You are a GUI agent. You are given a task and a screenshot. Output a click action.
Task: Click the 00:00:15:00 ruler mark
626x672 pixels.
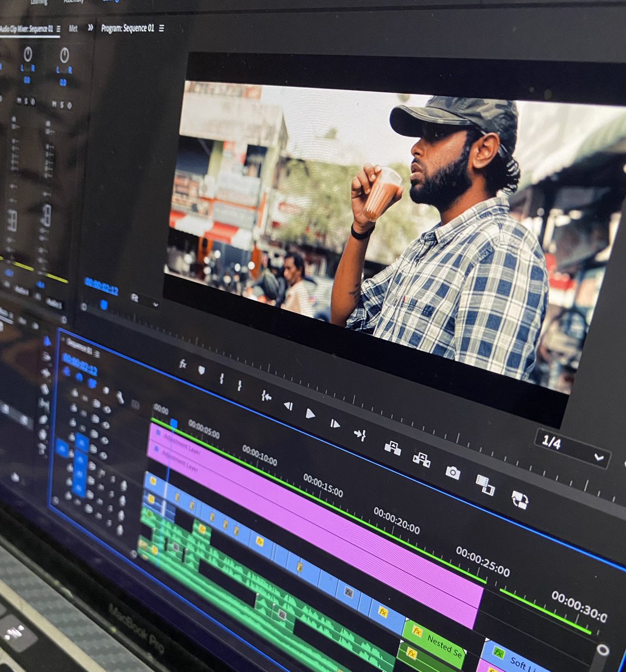click(x=323, y=486)
